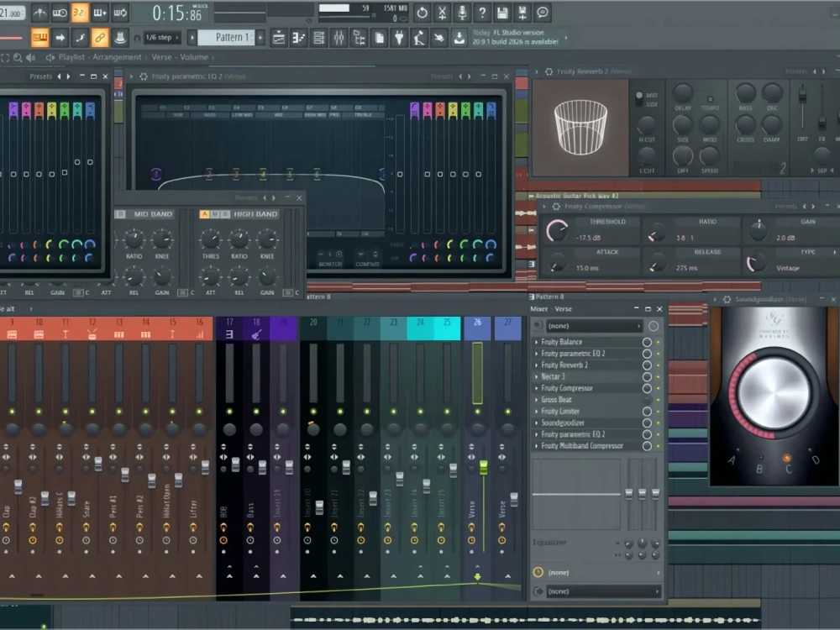Screen dimensions: 840x630
Task: Click the tempo tapper icon
Action: [419, 38]
